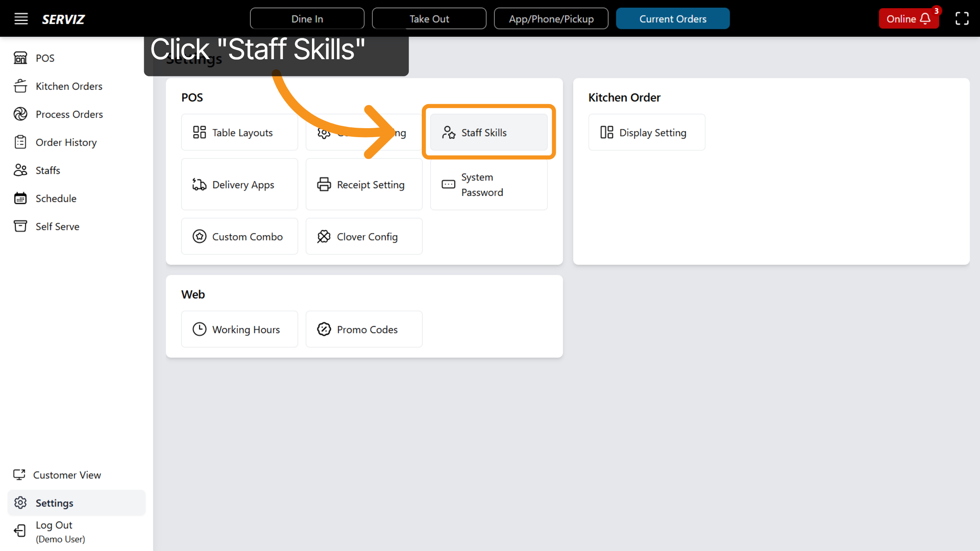
Task: Open the Schedule calendar section
Action: [x=55, y=198]
